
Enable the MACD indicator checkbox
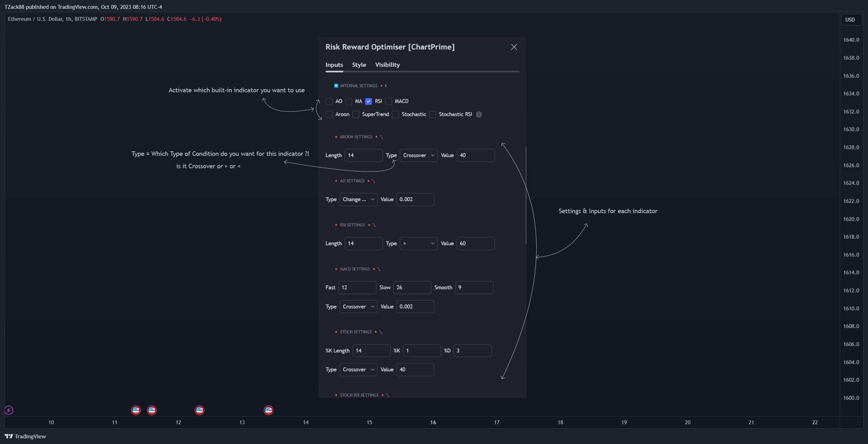(x=389, y=101)
